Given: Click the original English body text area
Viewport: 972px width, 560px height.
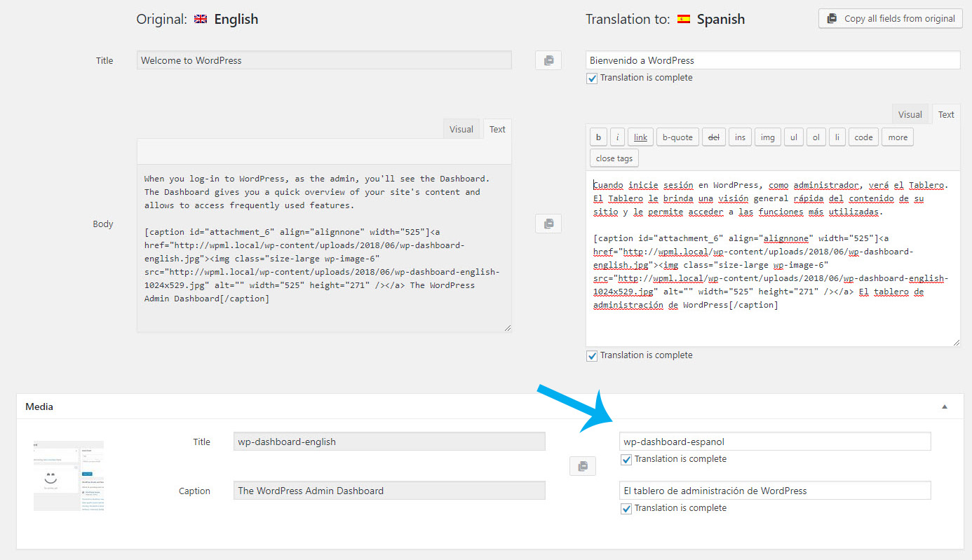Looking at the screenshot, I should [x=324, y=248].
